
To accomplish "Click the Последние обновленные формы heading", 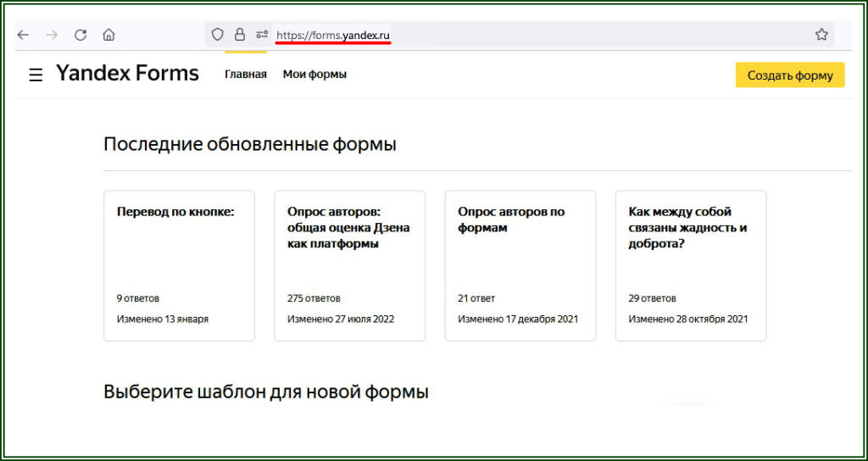I will coord(250,145).
